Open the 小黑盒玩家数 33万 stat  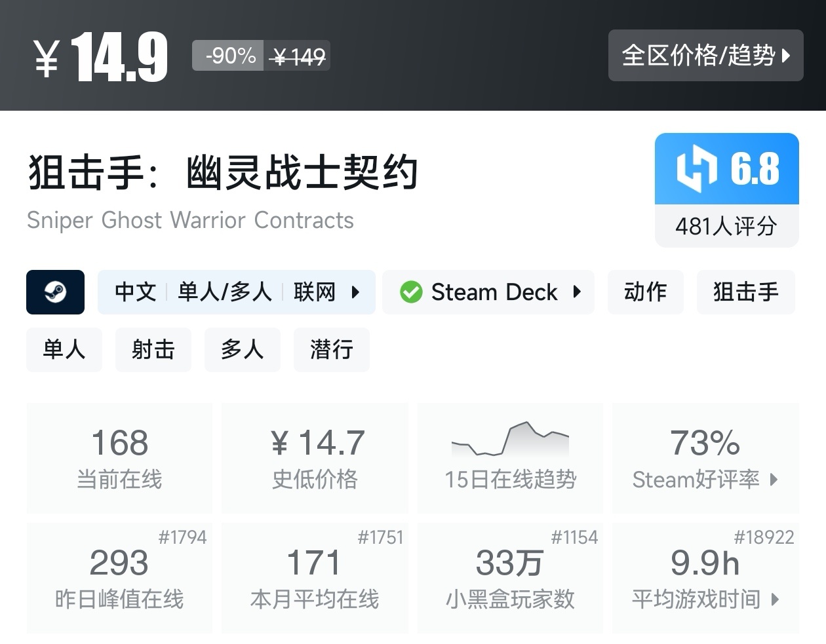pyautogui.click(x=510, y=578)
